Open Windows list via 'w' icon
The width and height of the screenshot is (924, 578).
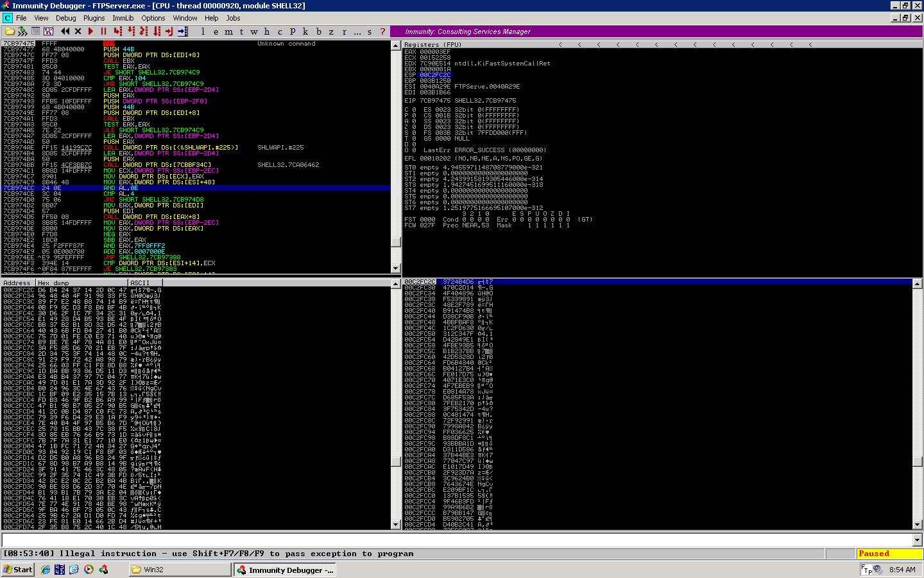(x=254, y=31)
